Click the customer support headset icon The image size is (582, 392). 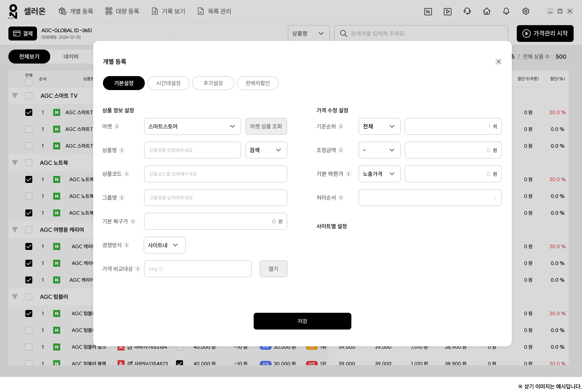(x=467, y=11)
